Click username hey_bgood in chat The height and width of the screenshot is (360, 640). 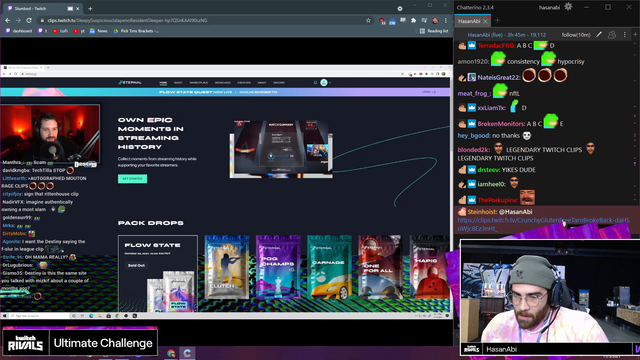(473, 136)
